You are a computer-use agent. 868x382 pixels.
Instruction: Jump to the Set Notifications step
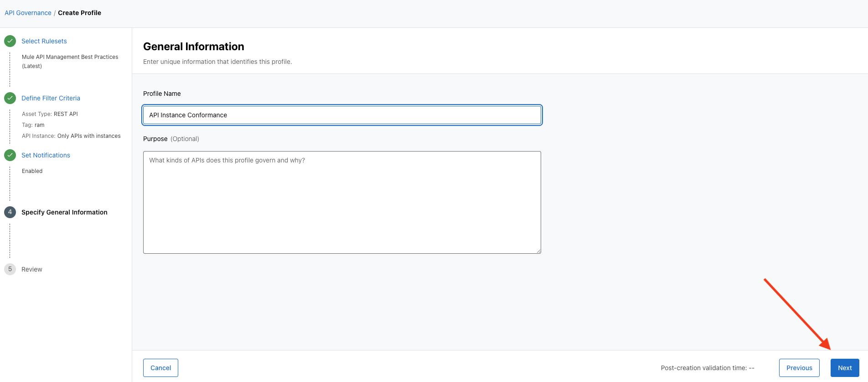(46, 155)
